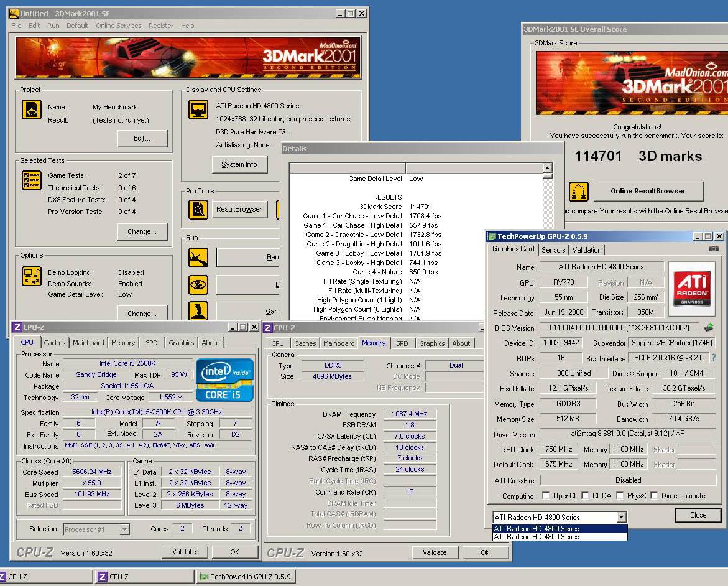
Task: Click the 3DMark Score row in Details
Action: (415, 207)
